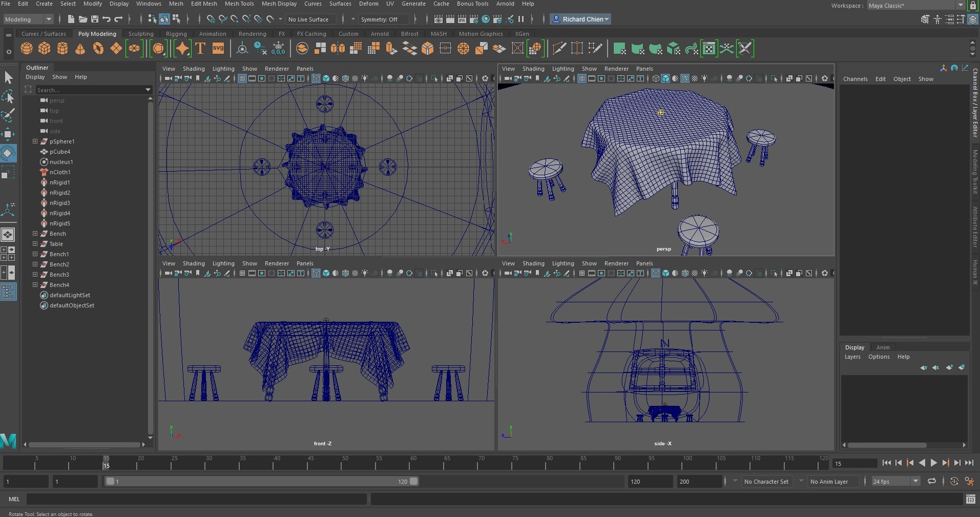The height and width of the screenshot is (517, 980).
Task: Click the polygon cube shelf icon
Action: click(45, 49)
